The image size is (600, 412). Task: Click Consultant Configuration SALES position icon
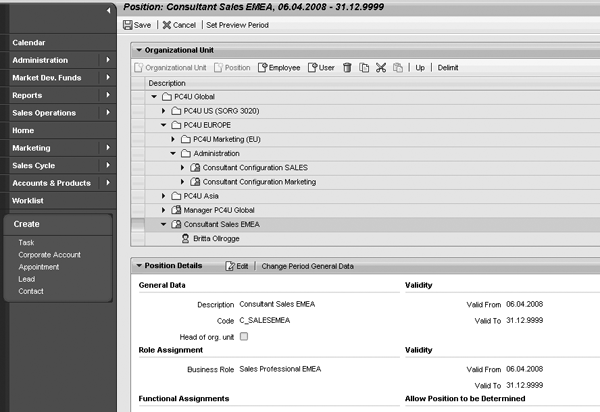195,168
